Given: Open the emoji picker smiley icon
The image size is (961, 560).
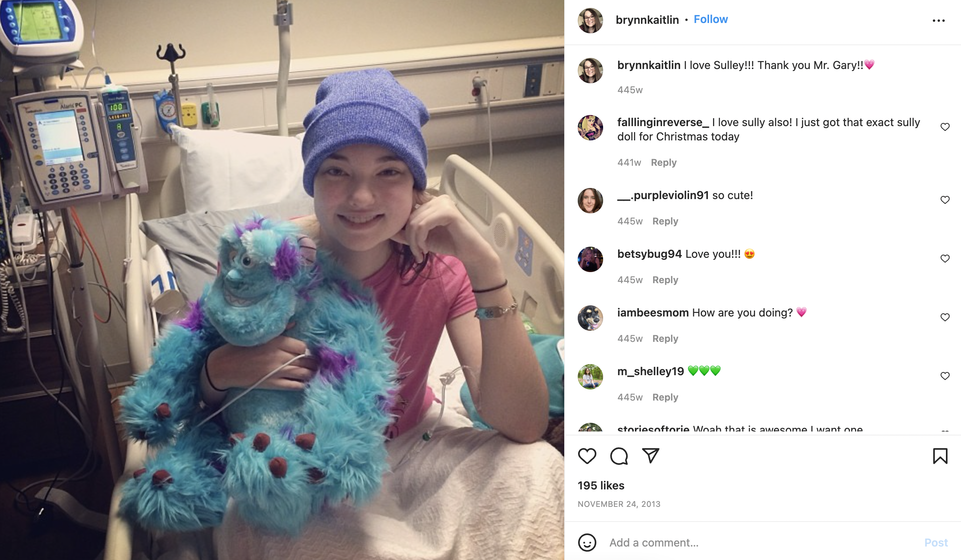Looking at the screenshot, I should coord(587,542).
